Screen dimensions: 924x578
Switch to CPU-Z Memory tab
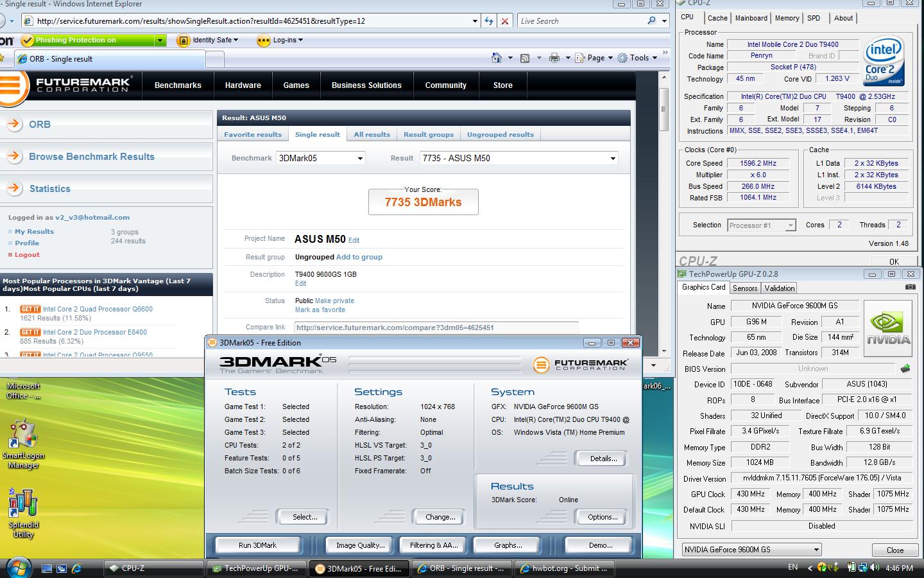(787, 18)
